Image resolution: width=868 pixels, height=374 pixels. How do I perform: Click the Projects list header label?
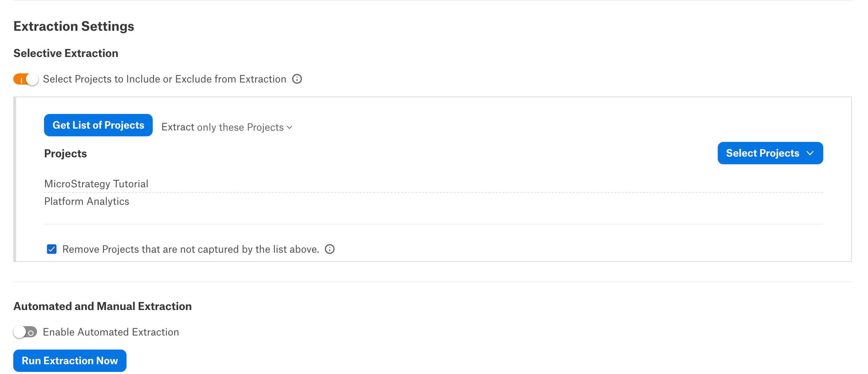point(66,154)
